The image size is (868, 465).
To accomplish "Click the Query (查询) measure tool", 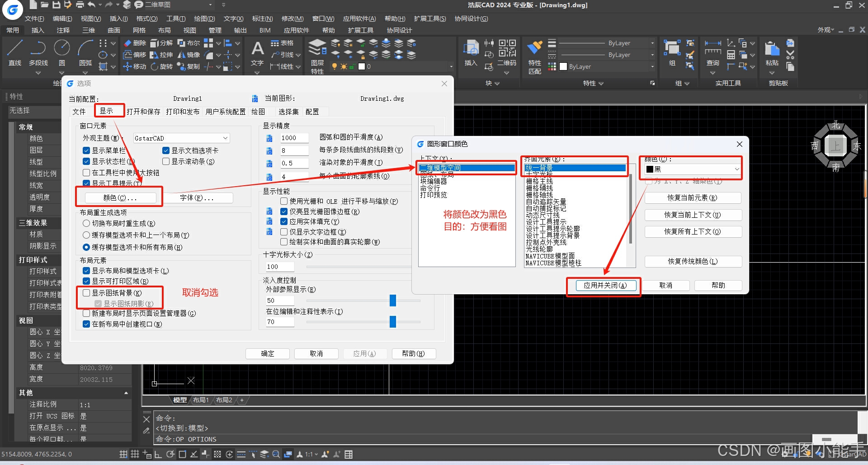I will point(713,53).
